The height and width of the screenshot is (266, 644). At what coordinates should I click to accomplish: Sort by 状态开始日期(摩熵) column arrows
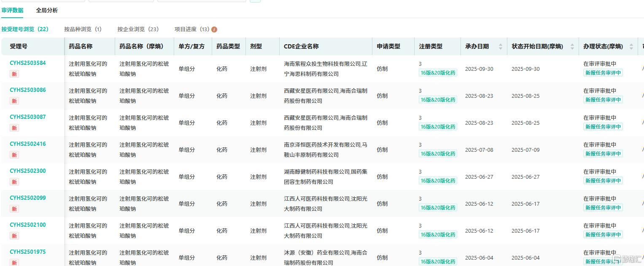point(572,46)
